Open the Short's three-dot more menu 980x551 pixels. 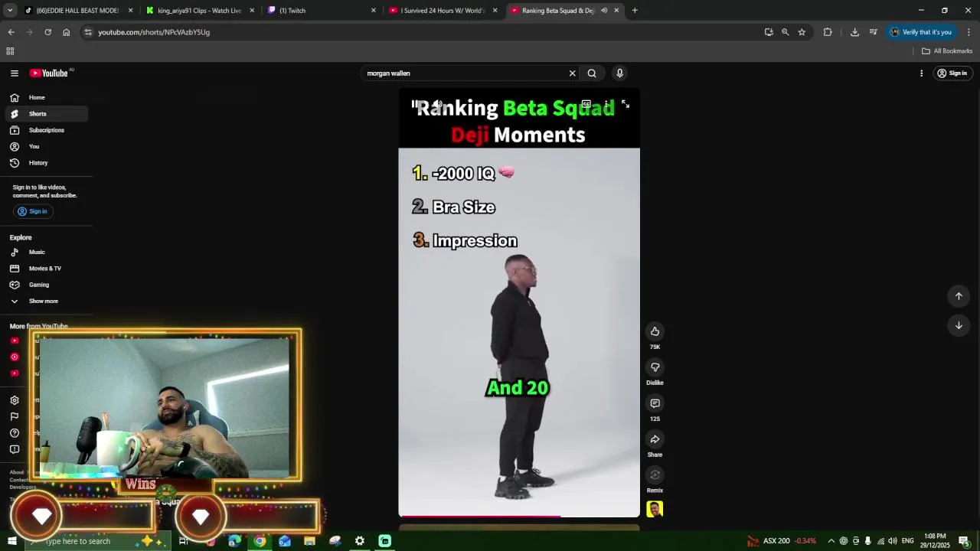(x=606, y=104)
